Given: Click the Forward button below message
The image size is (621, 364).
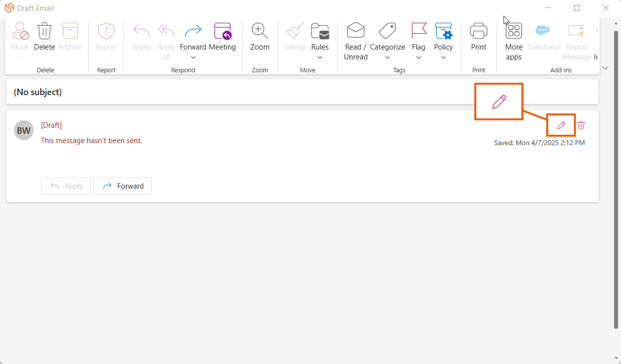Looking at the screenshot, I should (122, 186).
